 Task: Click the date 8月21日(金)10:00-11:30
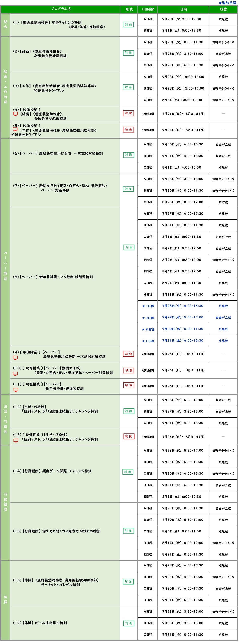182,554
